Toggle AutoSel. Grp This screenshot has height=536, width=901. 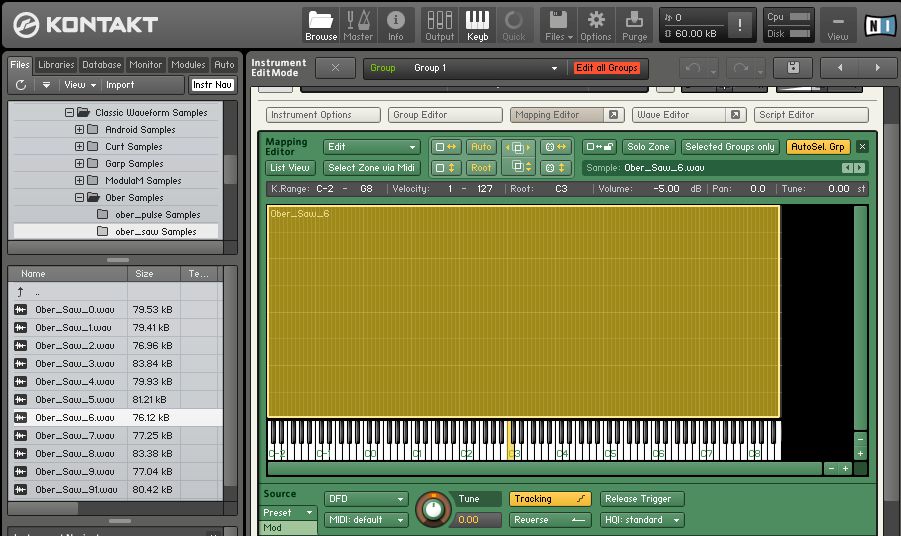pos(817,147)
